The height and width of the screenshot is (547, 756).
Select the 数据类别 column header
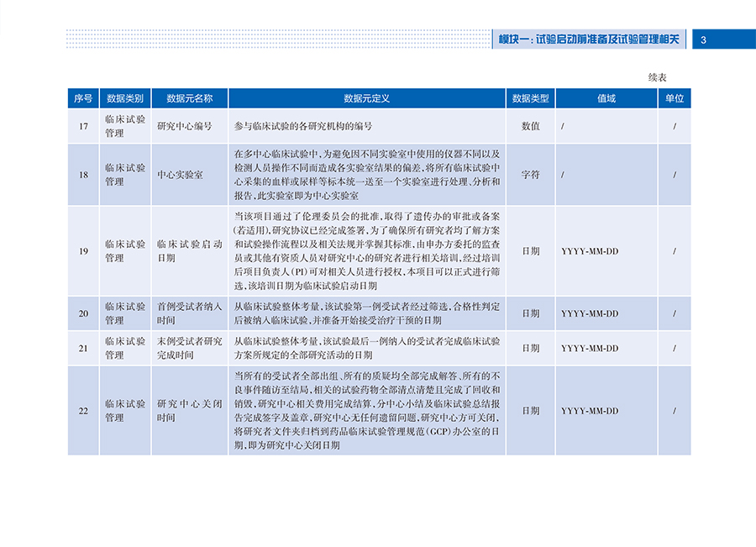[x=125, y=98]
